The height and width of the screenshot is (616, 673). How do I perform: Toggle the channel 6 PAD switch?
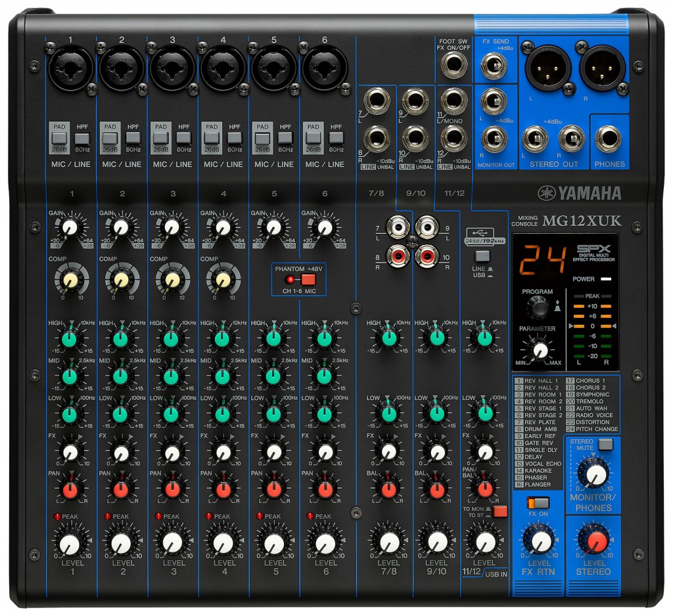(313, 138)
